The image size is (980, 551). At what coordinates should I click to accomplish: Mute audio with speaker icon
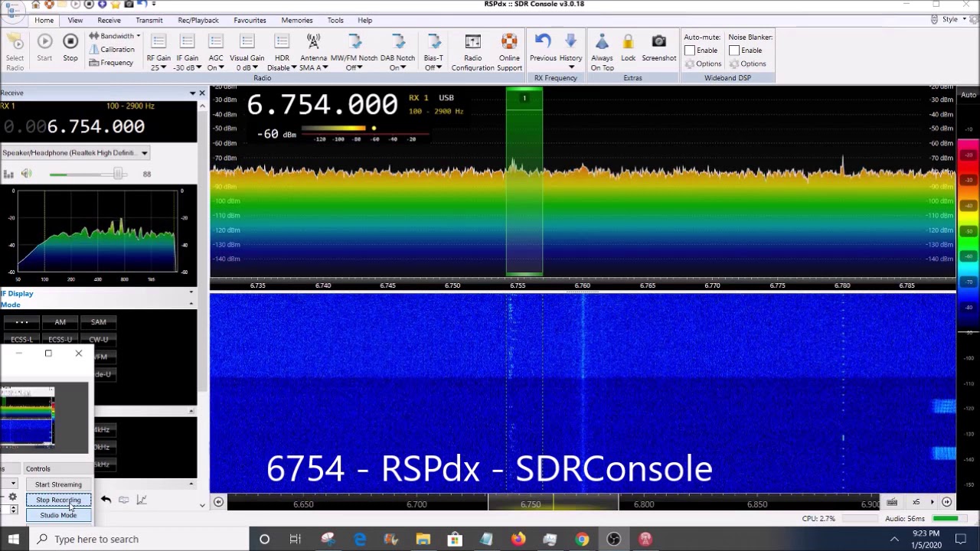click(x=26, y=174)
